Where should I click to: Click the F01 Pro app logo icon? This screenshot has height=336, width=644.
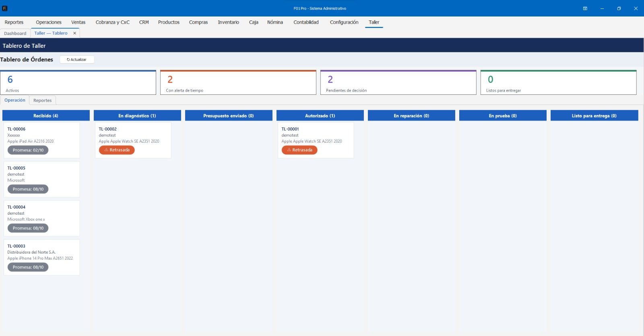[5, 8]
